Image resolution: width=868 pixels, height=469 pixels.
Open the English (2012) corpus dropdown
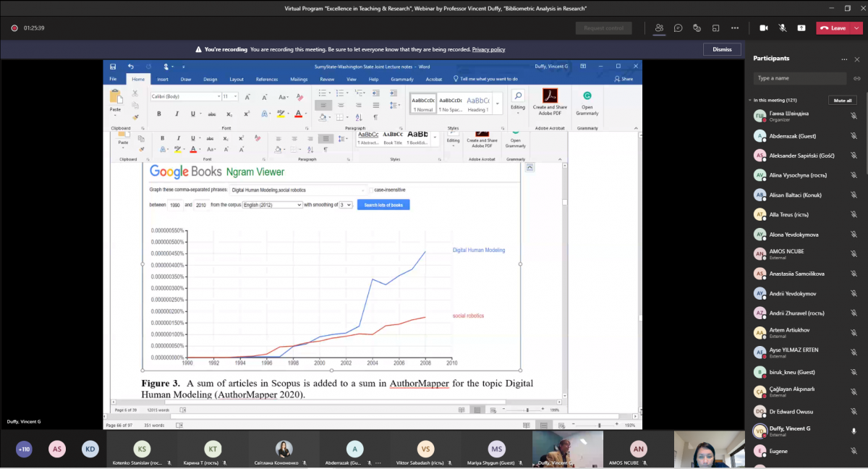(x=273, y=205)
